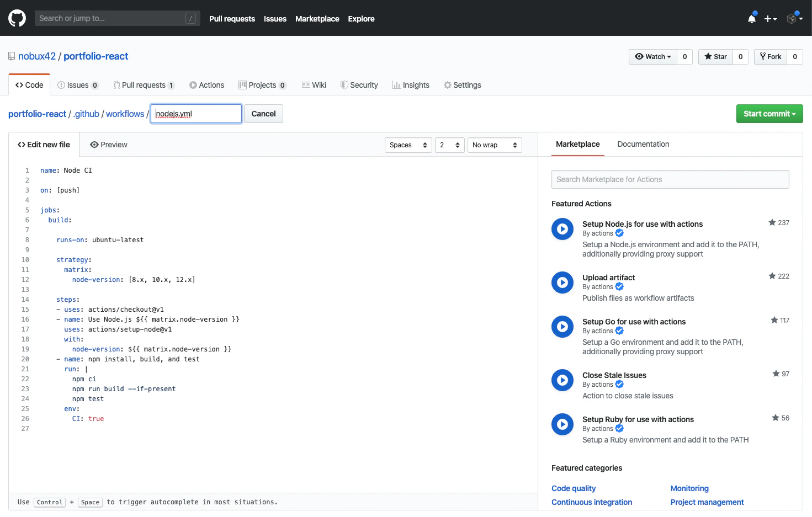The height and width of the screenshot is (517, 812).
Task: Click the watchers count 0
Action: tap(684, 57)
